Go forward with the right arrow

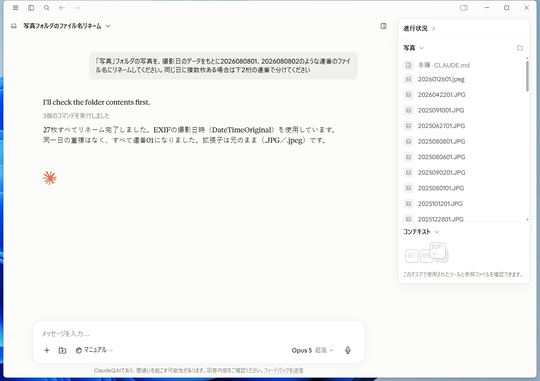[77, 8]
